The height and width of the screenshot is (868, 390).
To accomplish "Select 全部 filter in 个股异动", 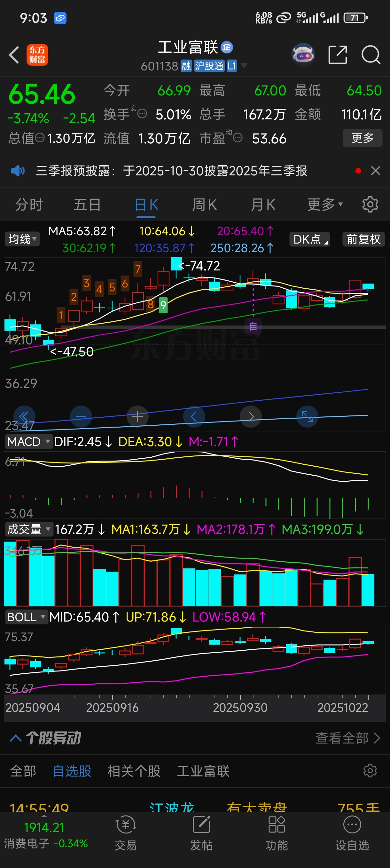I will pos(23,771).
